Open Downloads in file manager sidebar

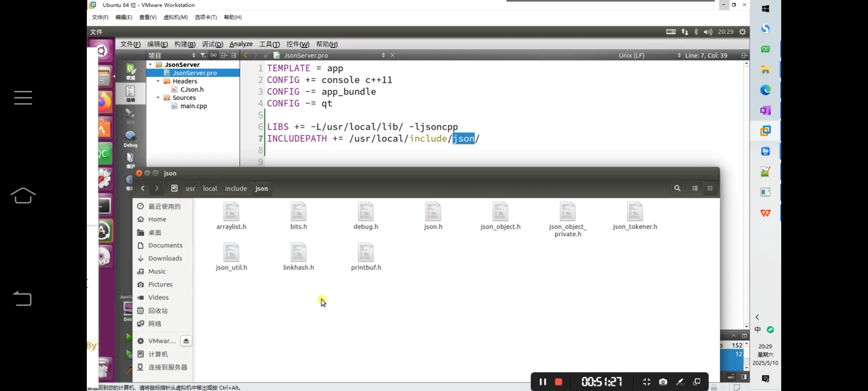coord(165,258)
